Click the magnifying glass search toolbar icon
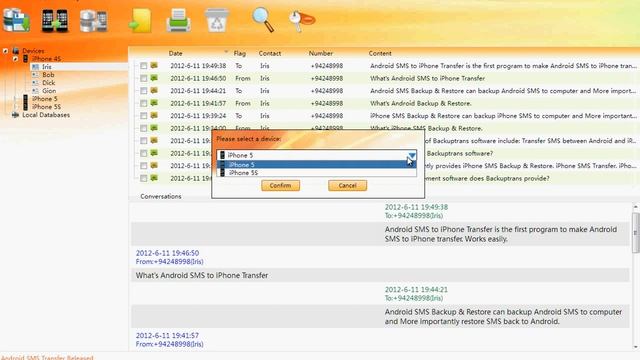Image resolution: width=640 pixels, height=360 pixels. [263, 20]
